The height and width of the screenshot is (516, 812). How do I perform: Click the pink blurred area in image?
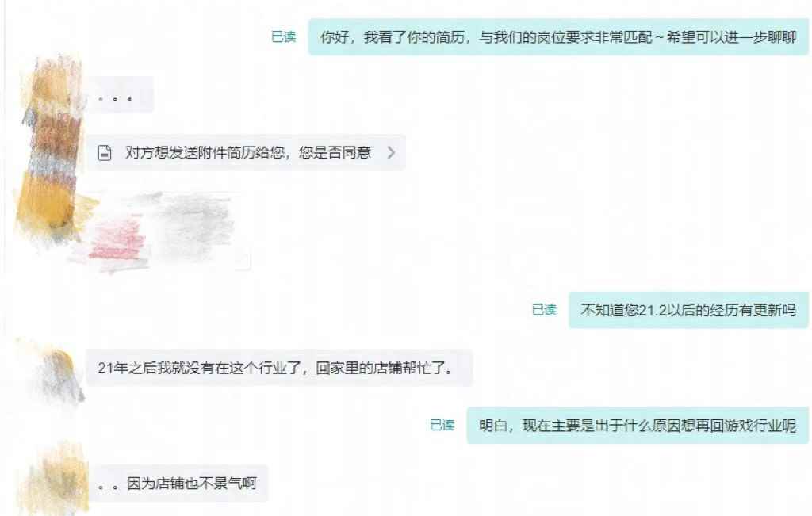(118, 238)
